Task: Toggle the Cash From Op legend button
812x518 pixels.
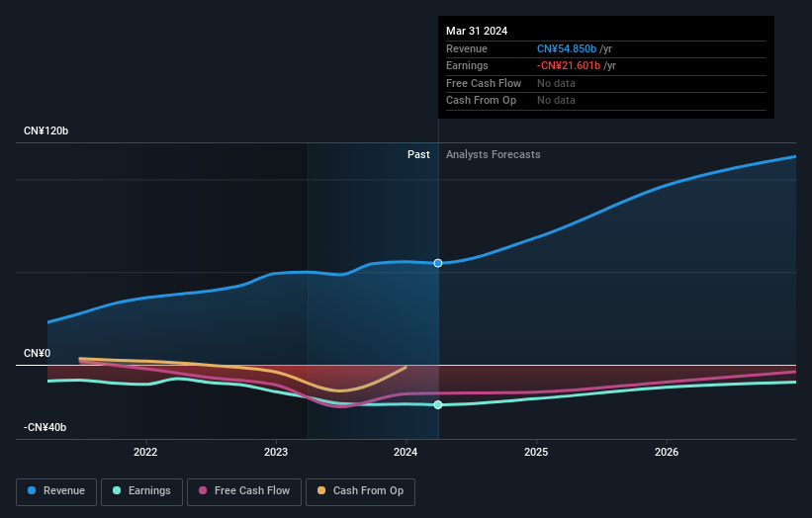Action: coord(360,491)
